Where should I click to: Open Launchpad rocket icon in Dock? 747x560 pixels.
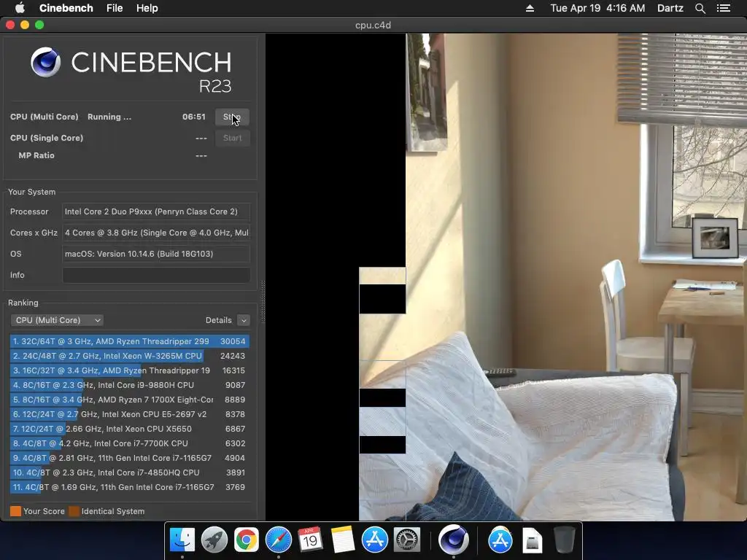214,540
